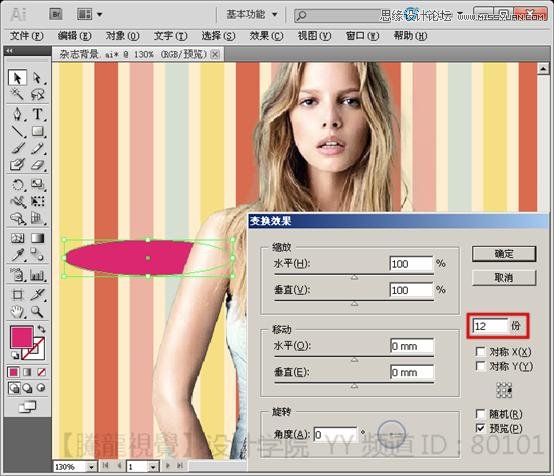Open the 效果(C) menu
This screenshot has height=476, width=554.
click(x=266, y=36)
